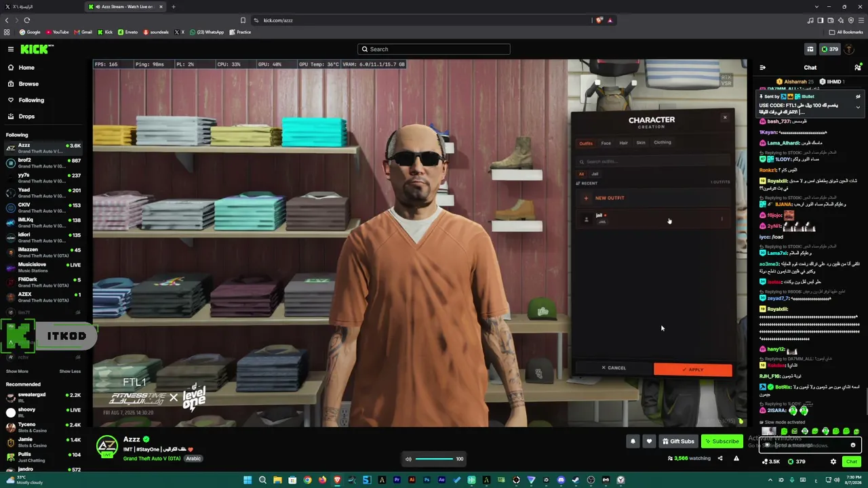Click the Search outfits field
The width and height of the screenshot is (868, 488).
(x=652, y=161)
